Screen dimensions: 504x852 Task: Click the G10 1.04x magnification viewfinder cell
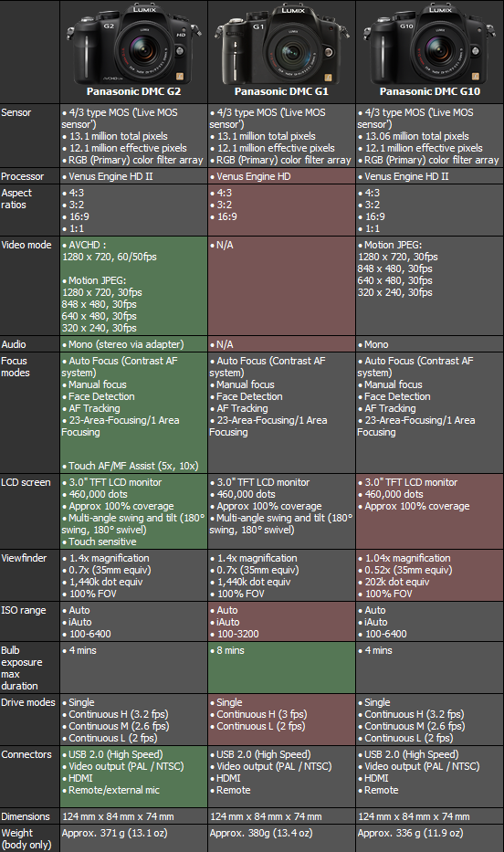pos(430,575)
